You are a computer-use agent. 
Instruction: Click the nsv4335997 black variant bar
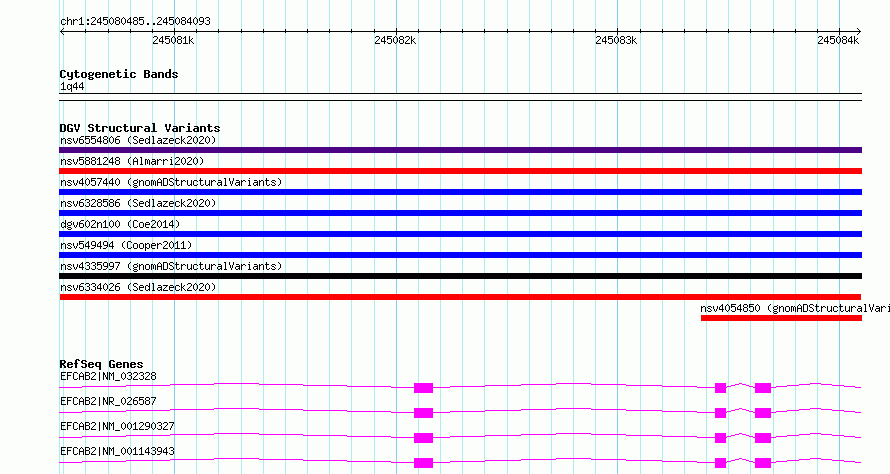[460, 276]
